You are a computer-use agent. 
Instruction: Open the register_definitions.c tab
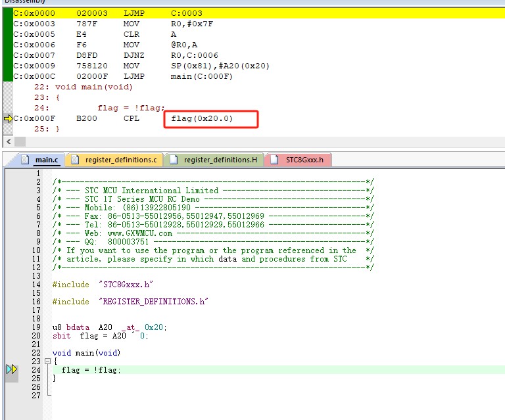click(x=114, y=160)
